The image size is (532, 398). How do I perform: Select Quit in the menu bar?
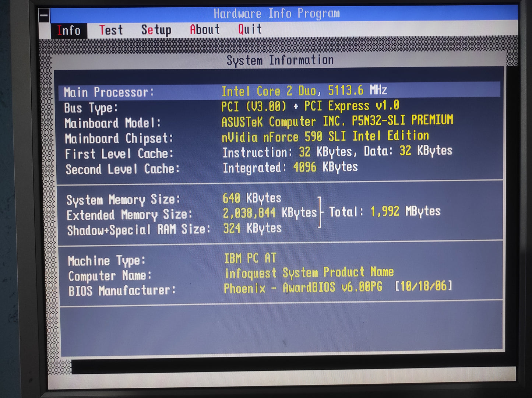click(x=250, y=29)
